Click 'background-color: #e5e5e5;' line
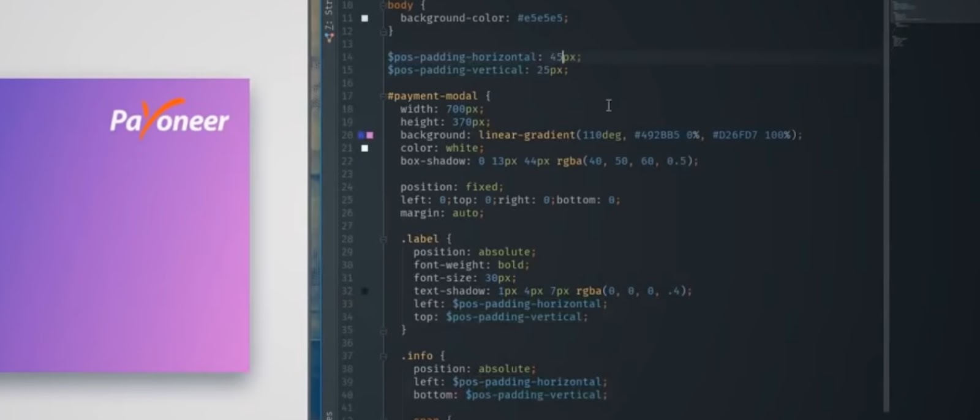The width and height of the screenshot is (980, 420). pos(484,18)
